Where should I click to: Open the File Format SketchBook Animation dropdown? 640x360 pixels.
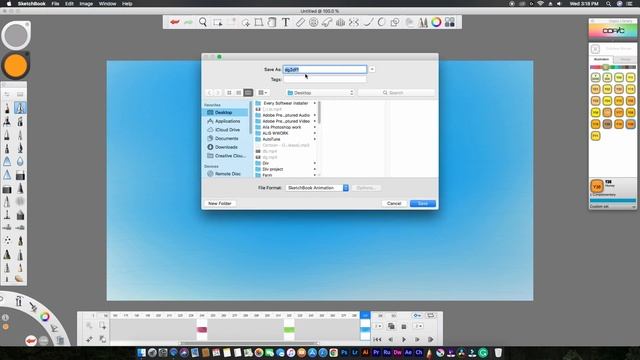pos(317,188)
